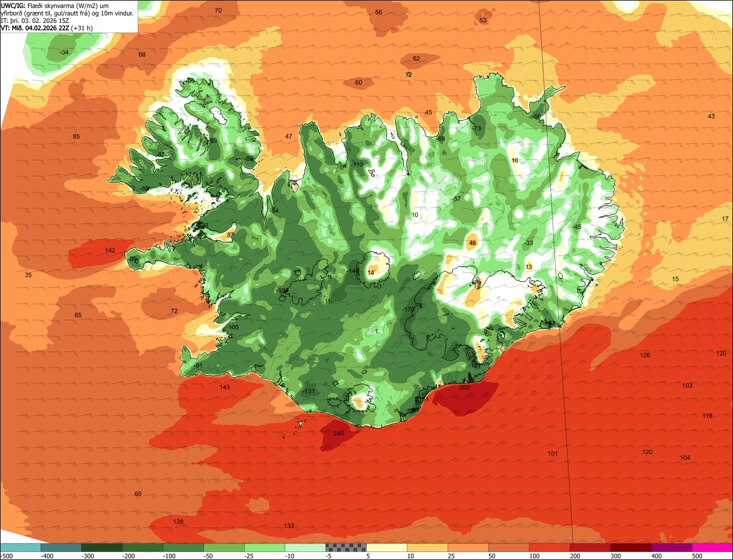Screen dimensions: 733x560
Task: Click the checkered legend swatch labeled -5
Action: (346, 547)
